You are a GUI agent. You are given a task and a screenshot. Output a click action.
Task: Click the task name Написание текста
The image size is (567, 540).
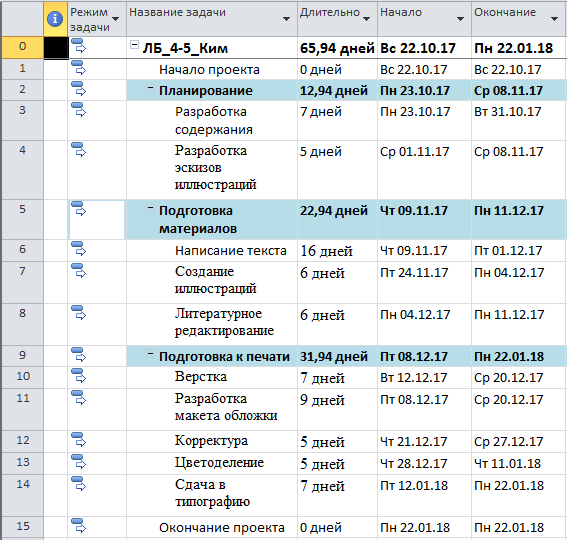(x=231, y=250)
